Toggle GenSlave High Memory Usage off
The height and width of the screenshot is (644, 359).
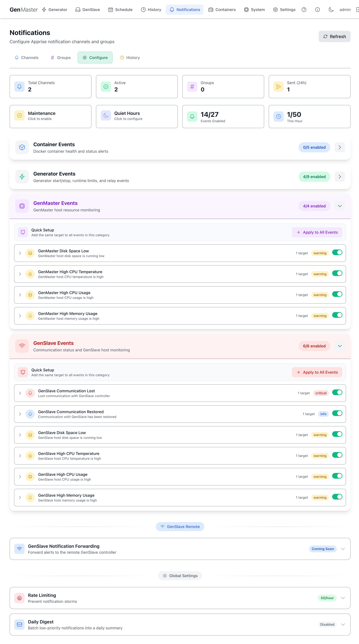point(337,497)
